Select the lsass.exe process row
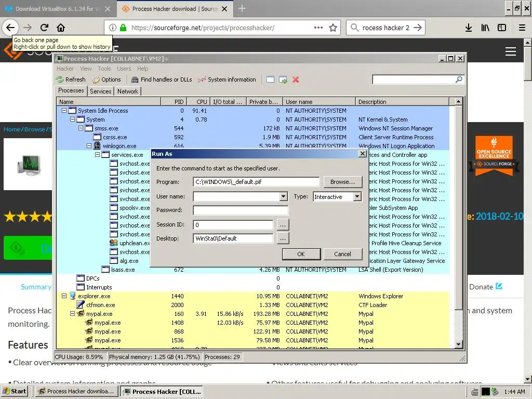Image resolution: width=532 pixels, height=399 pixels. coord(253,270)
